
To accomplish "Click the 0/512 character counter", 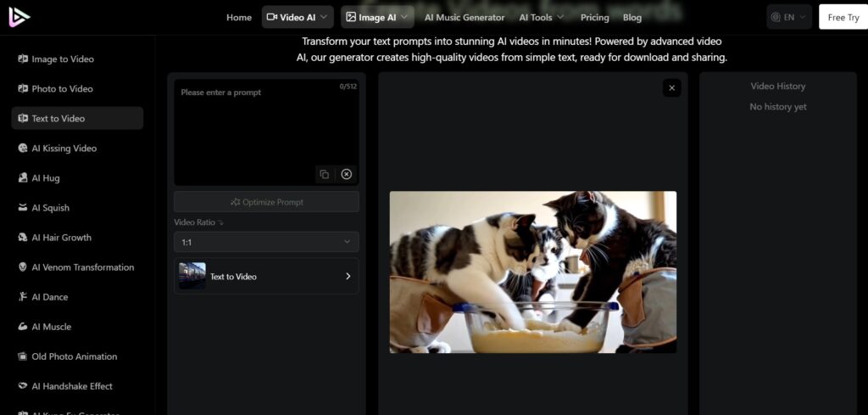I will pos(348,87).
